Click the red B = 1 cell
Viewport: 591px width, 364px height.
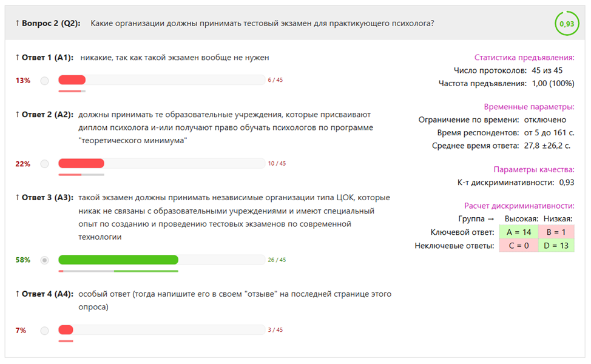pos(556,232)
